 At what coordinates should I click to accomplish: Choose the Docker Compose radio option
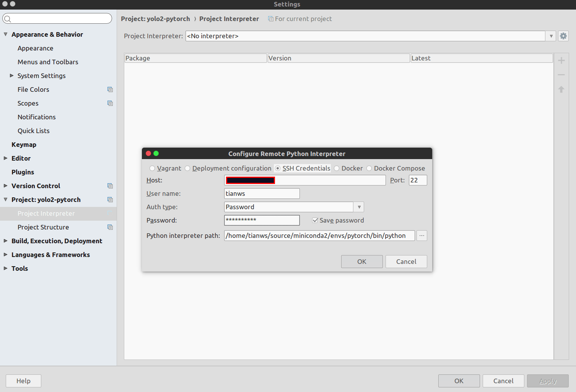click(x=369, y=168)
